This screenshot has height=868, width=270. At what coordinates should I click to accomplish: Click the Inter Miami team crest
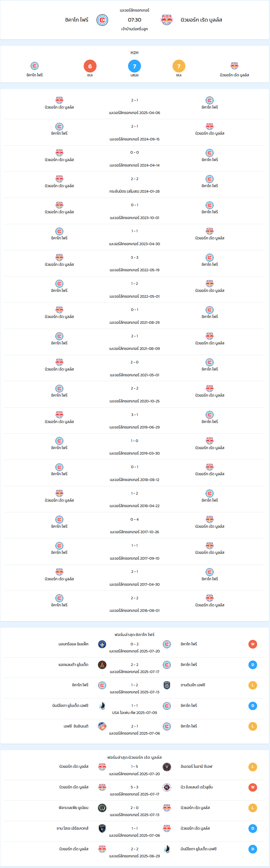click(x=167, y=767)
